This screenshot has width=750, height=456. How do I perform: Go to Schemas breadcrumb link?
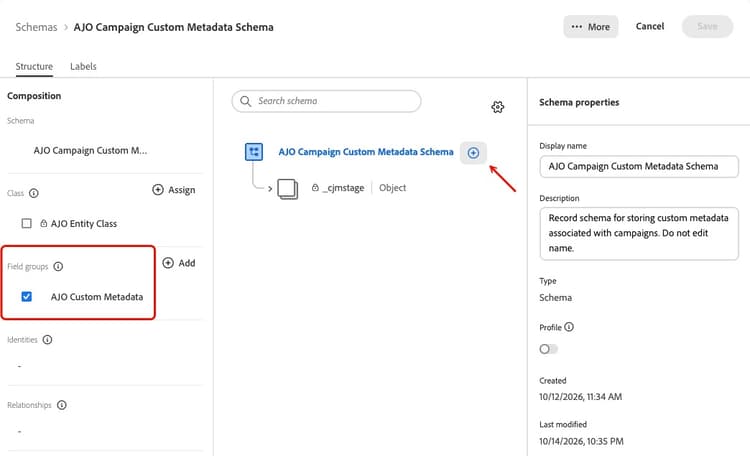36,27
